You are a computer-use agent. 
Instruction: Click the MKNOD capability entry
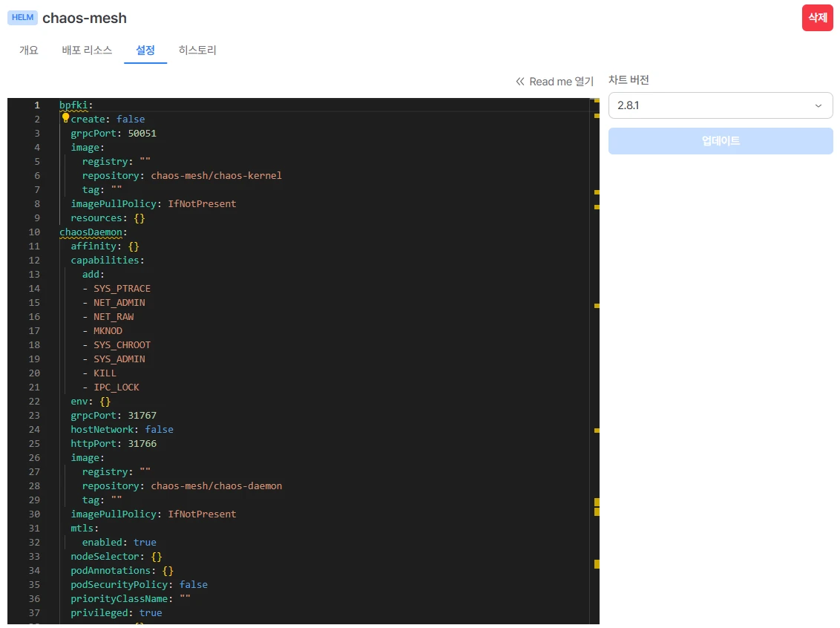point(108,330)
